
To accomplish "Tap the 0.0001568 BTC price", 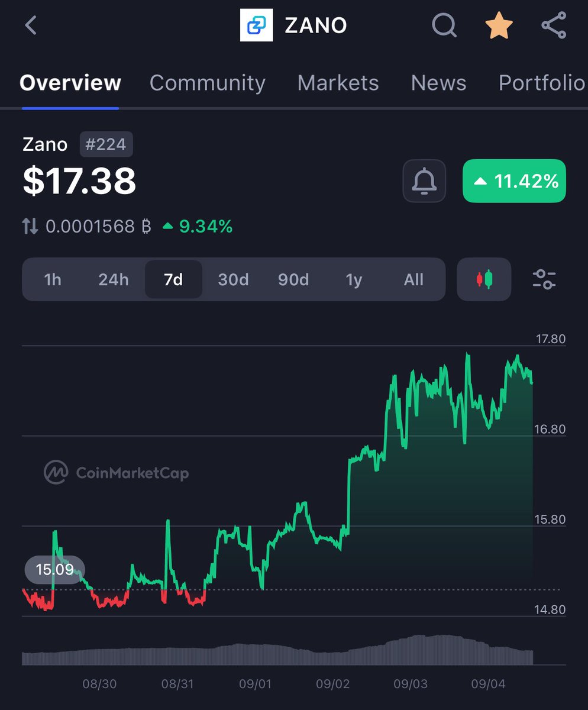I will click(x=98, y=226).
